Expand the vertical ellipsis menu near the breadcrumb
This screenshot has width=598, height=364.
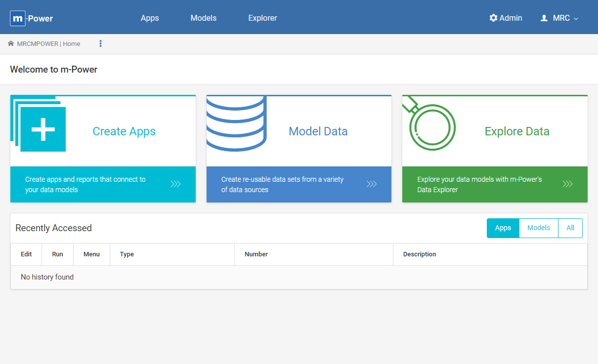[100, 43]
